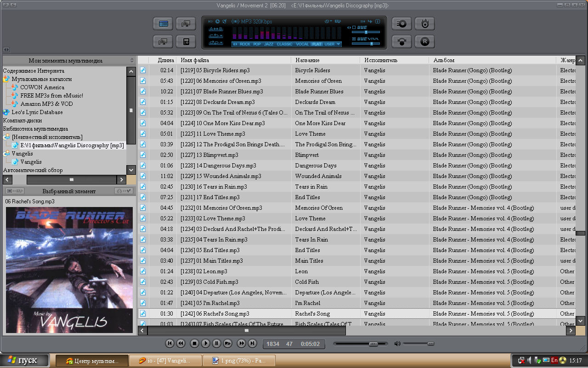
Task: Sort by the Имя файла column header
Action: click(234, 60)
